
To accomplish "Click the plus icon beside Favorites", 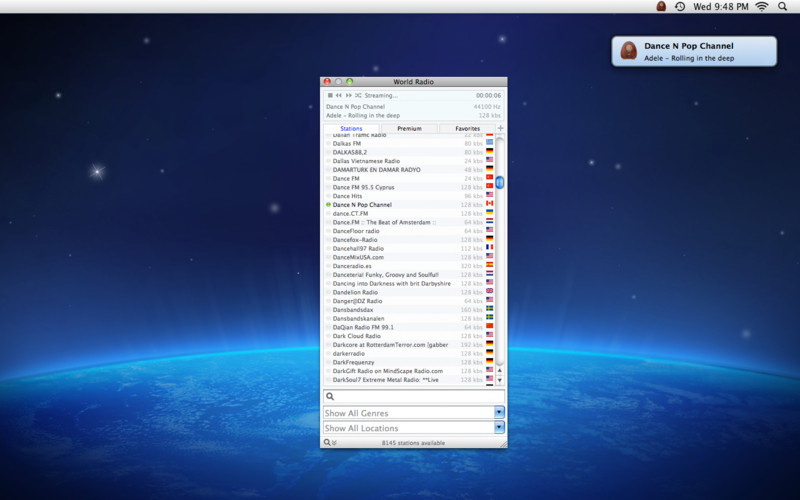I will tap(500, 128).
